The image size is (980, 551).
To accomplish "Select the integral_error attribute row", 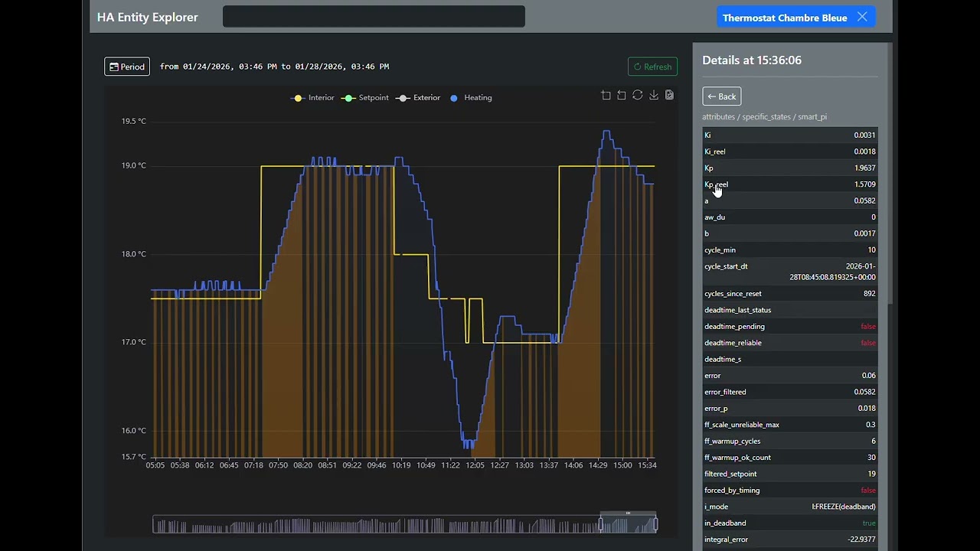I will point(789,540).
